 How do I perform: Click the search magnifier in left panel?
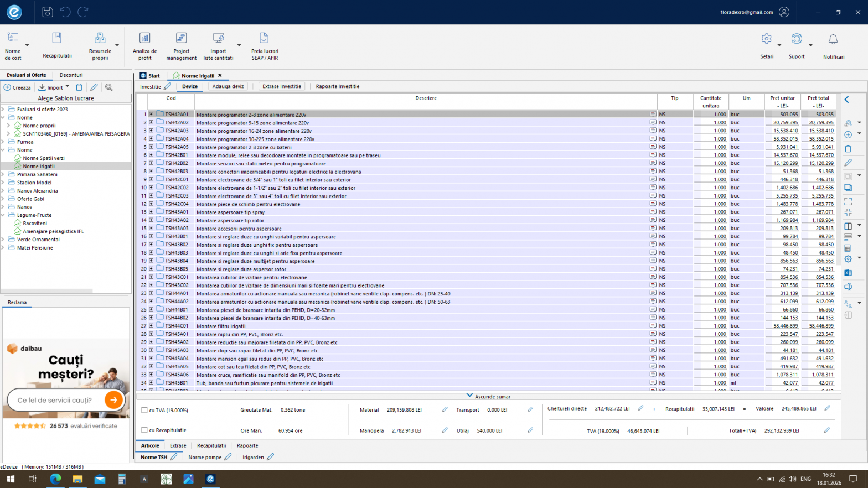click(109, 87)
